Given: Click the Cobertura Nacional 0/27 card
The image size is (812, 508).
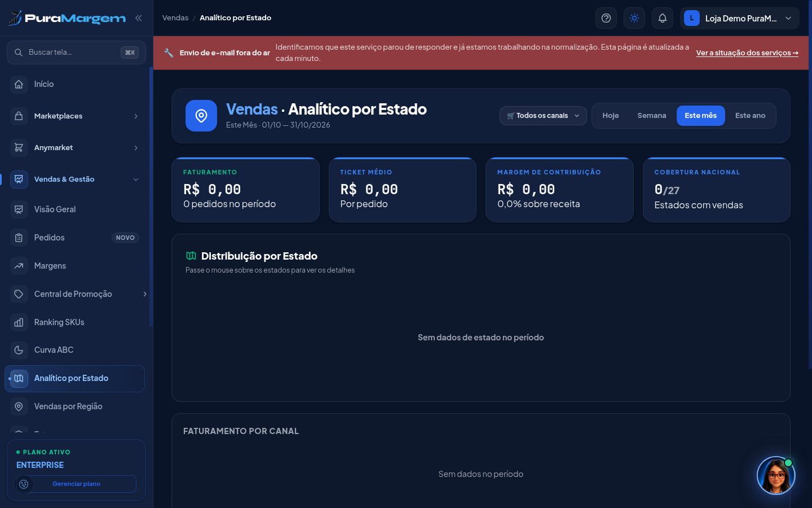Looking at the screenshot, I should tap(716, 190).
